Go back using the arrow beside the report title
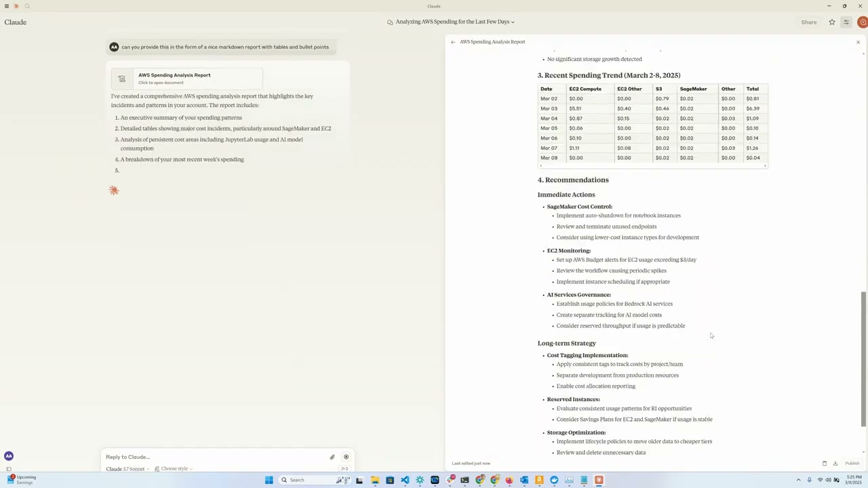Viewport: 868px width, 488px height. (x=453, y=41)
